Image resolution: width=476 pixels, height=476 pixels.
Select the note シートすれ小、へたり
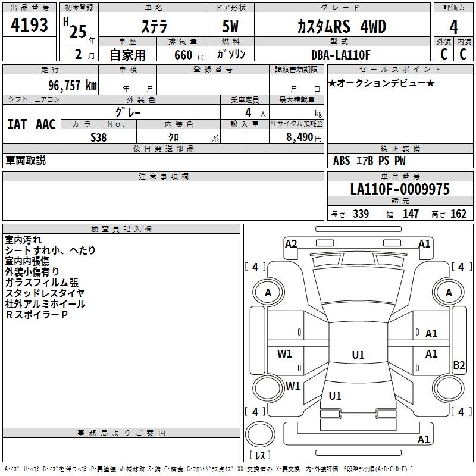[x=51, y=250]
